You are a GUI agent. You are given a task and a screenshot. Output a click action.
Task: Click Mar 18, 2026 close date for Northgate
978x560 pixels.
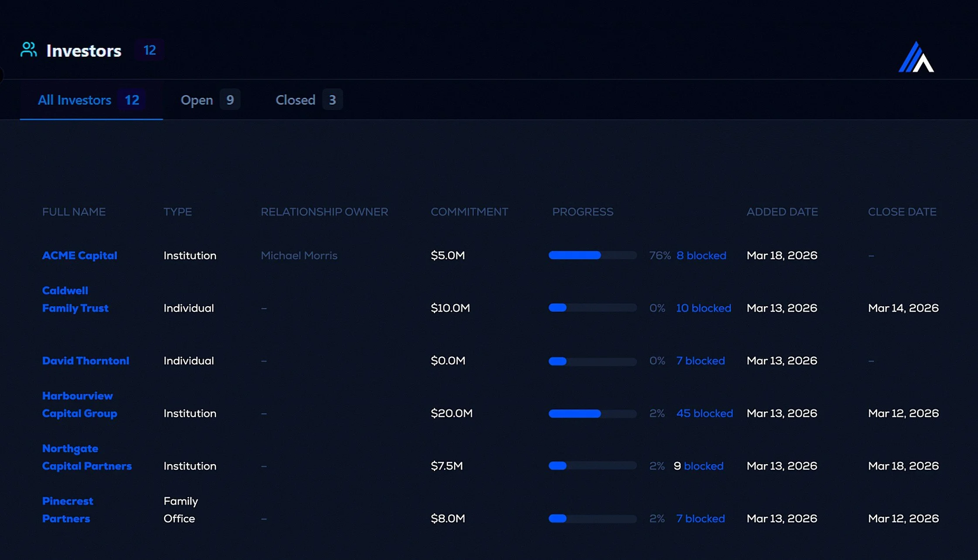coord(903,466)
